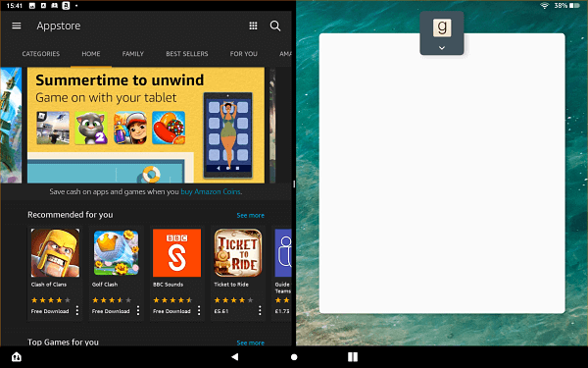Tap the Amazon notification icon in status bar
Image resolution: width=588 pixels, height=368 pixels.
(66, 6)
